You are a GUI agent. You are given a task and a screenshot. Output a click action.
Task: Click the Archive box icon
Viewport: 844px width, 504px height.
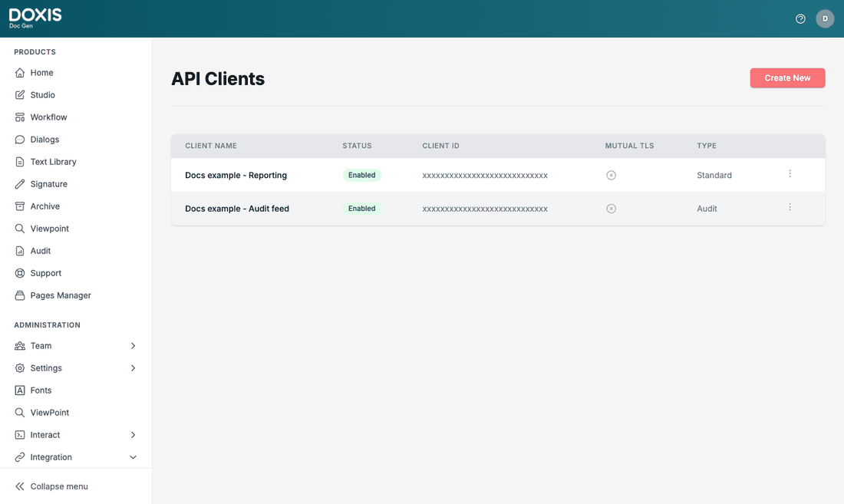click(20, 206)
